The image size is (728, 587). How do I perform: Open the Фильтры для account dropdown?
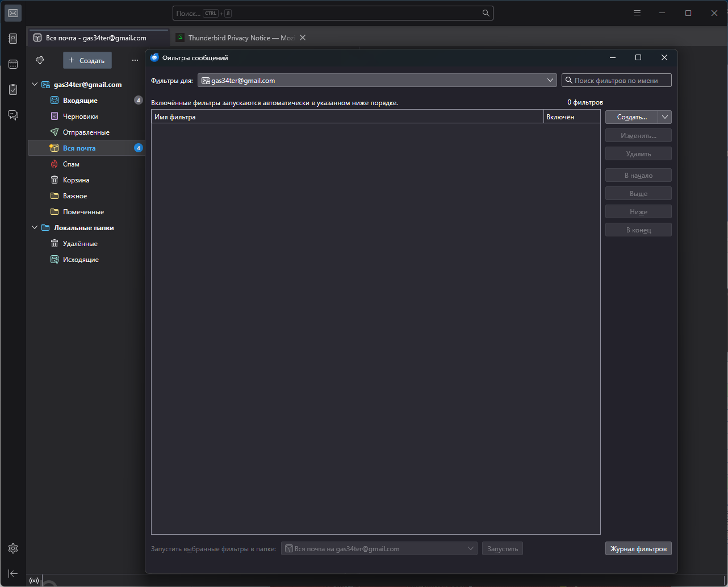tap(376, 81)
